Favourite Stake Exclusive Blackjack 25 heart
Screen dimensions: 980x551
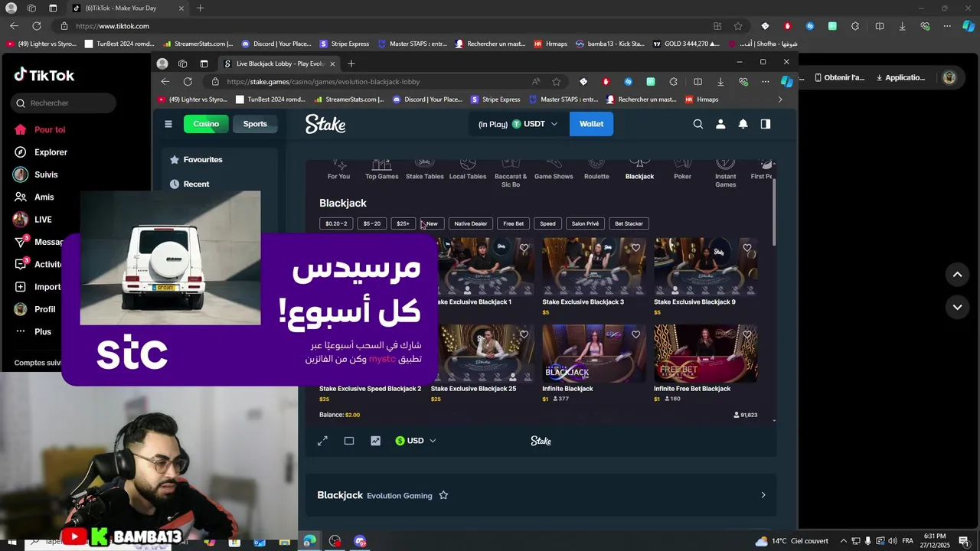(x=524, y=334)
